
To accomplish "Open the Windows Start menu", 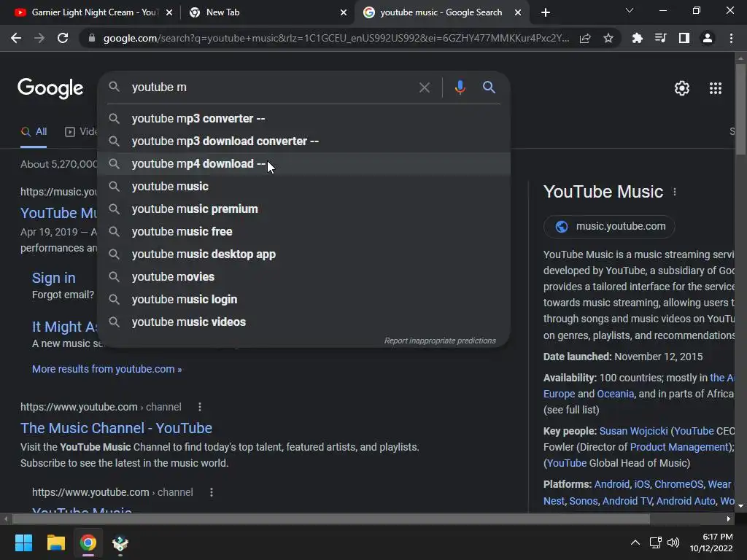I will coord(23,542).
